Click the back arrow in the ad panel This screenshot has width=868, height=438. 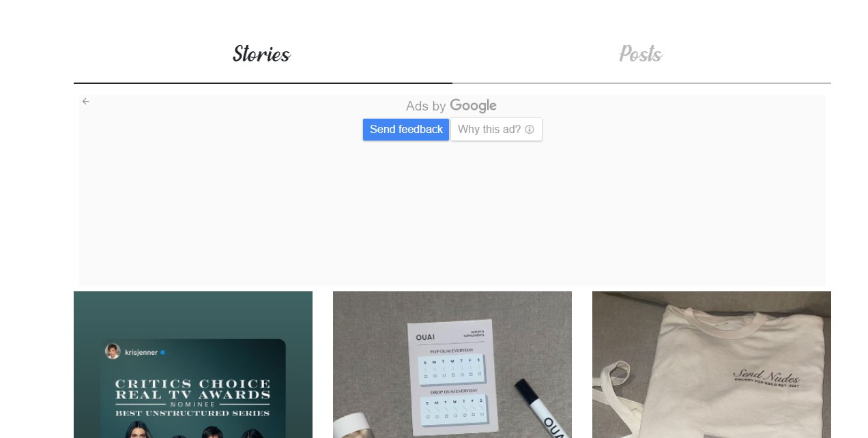tap(86, 101)
